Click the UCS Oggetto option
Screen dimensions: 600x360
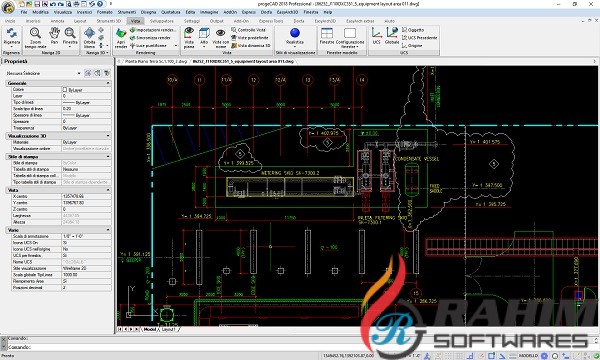413,30
